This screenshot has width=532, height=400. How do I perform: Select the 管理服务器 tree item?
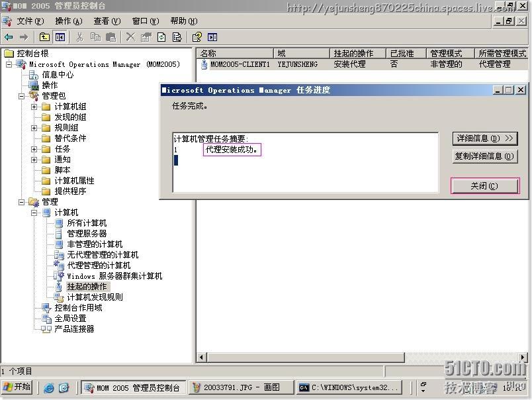(87, 234)
